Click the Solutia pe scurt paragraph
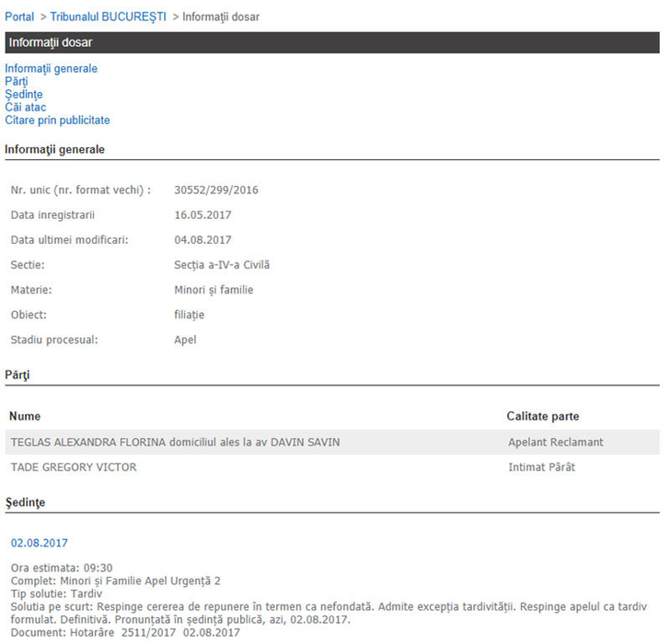This screenshot has height=644, width=670. point(329,613)
